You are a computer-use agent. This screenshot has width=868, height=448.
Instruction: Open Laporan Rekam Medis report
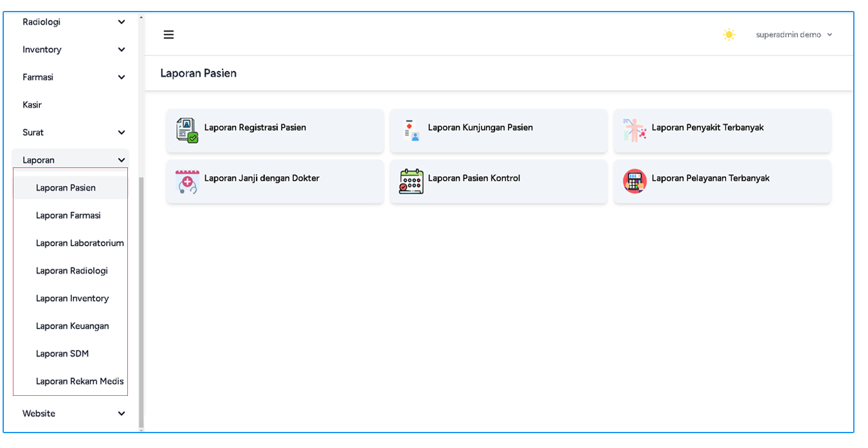(79, 382)
